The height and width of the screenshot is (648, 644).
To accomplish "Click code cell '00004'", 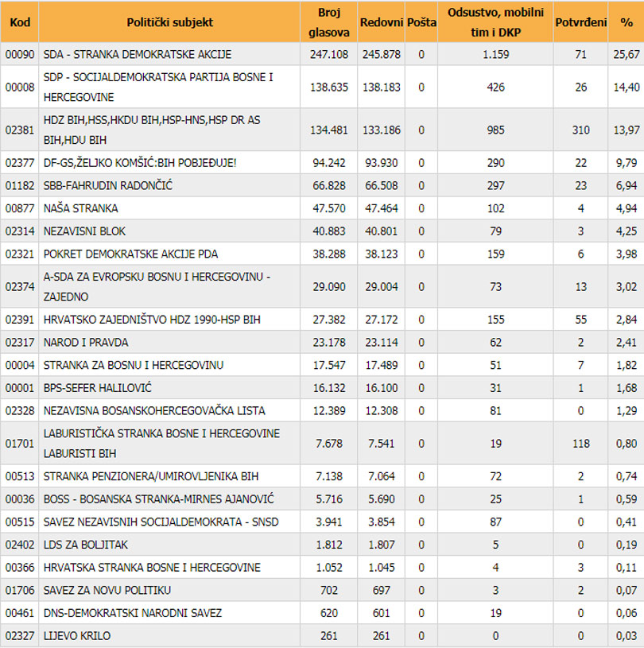I will [20, 364].
